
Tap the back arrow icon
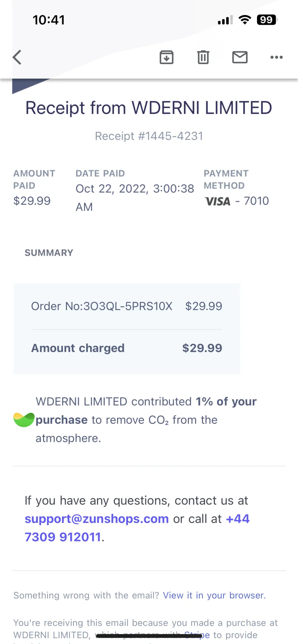tap(17, 57)
